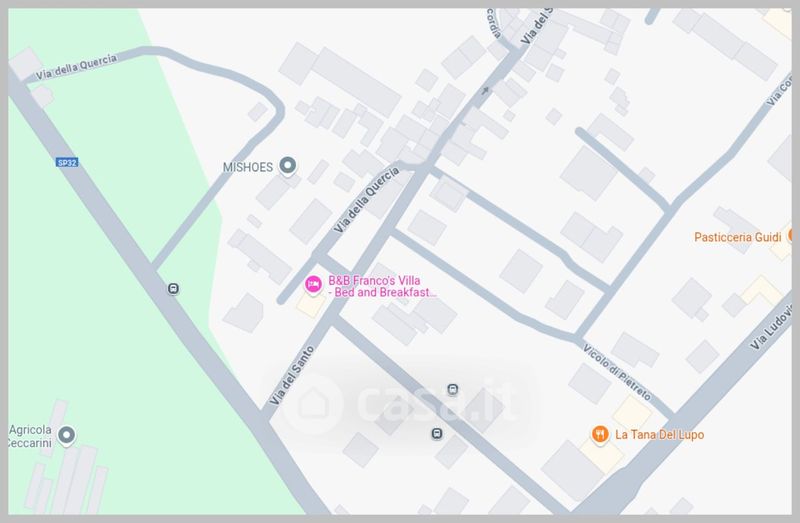The height and width of the screenshot is (523, 800).
Task: Select the bus stop icon beside SP32 road
Action: [x=173, y=289]
